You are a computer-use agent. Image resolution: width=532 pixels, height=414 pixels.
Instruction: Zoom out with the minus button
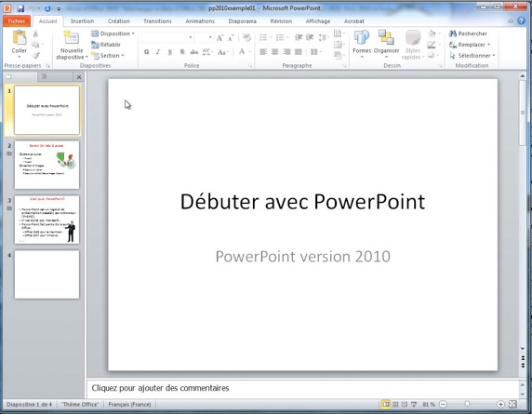pos(443,404)
